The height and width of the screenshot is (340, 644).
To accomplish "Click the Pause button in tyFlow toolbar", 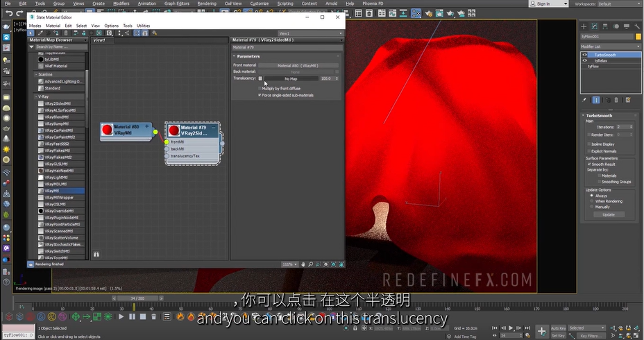I will (132, 316).
